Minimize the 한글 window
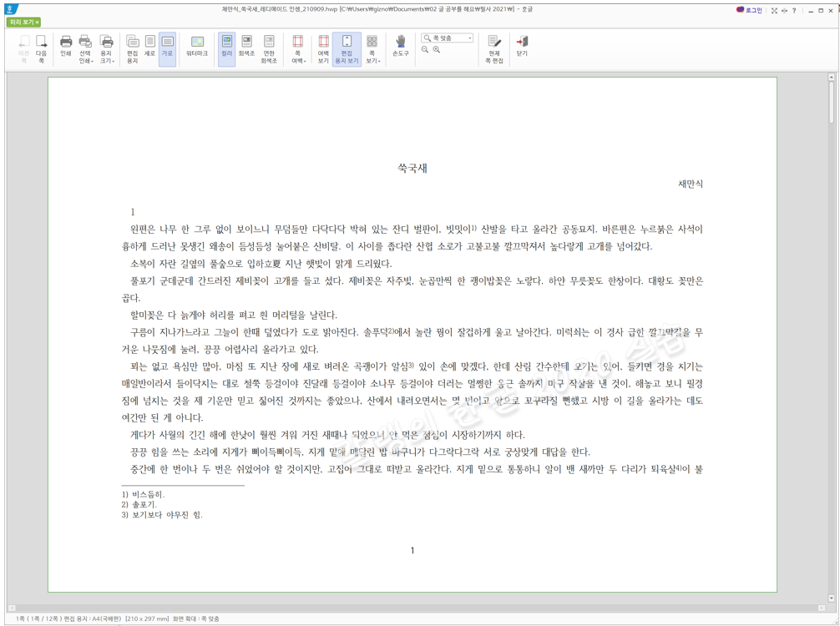 [811, 10]
